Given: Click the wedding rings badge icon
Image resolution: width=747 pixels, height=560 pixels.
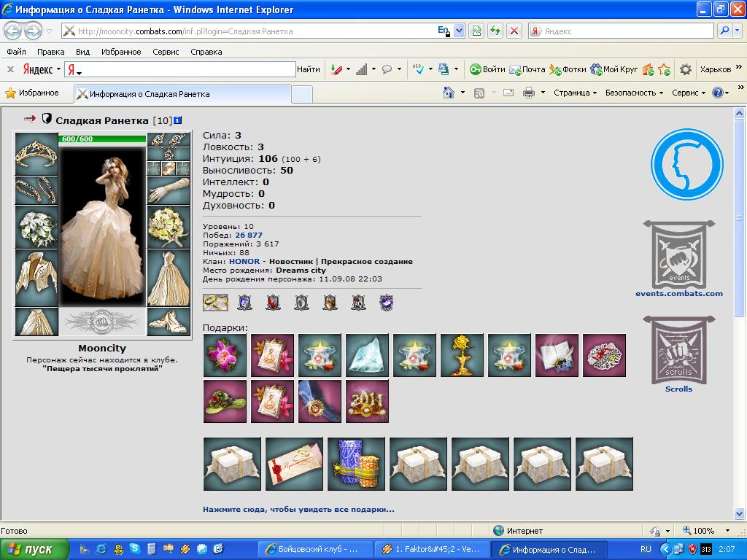Looking at the screenshot, I should pyautogui.click(x=215, y=303).
